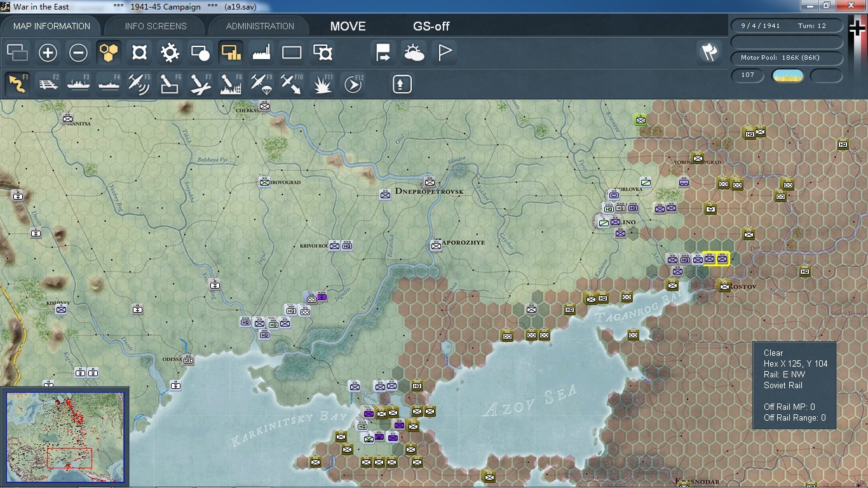Select the Soviet unit counter at Rostov
This screenshot has height=488, width=868.
coord(724,286)
